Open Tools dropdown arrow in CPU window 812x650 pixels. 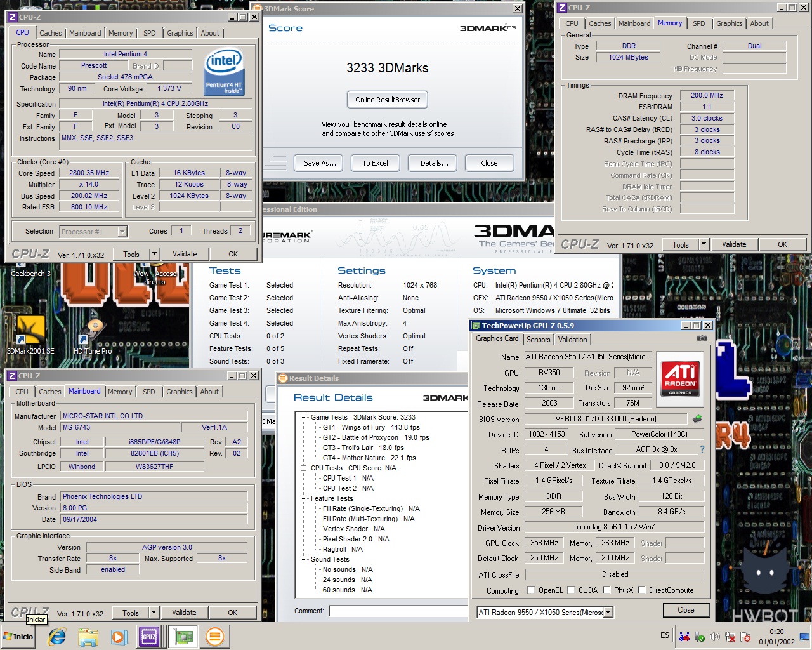coord(154,254)
